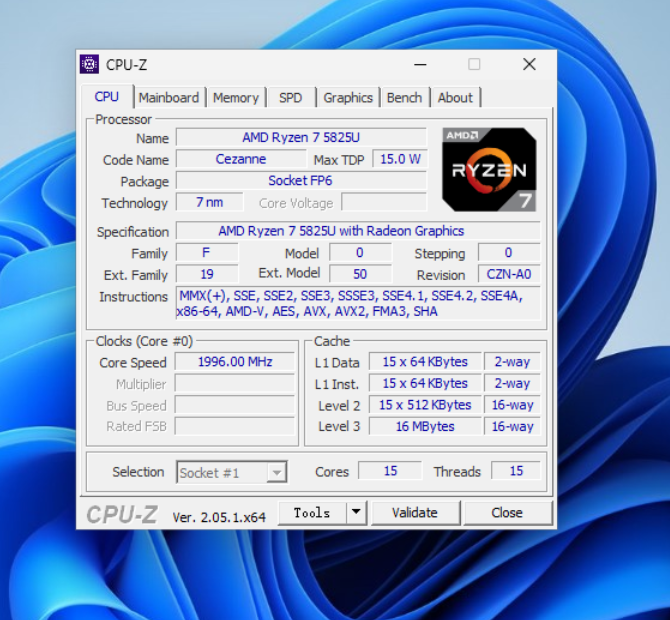670x620 pixels.
Task: Click the Instructions list starting with MMX(+)
Action: pos(358,303)
